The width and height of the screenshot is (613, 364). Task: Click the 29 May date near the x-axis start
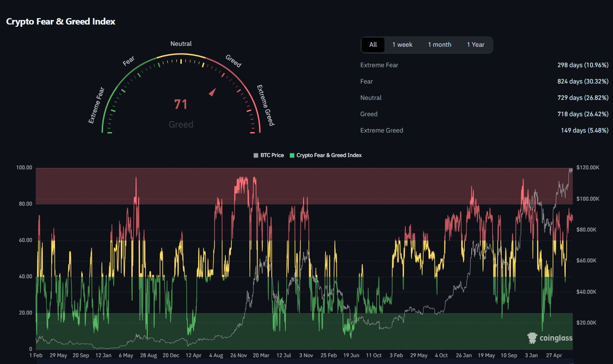58,355
